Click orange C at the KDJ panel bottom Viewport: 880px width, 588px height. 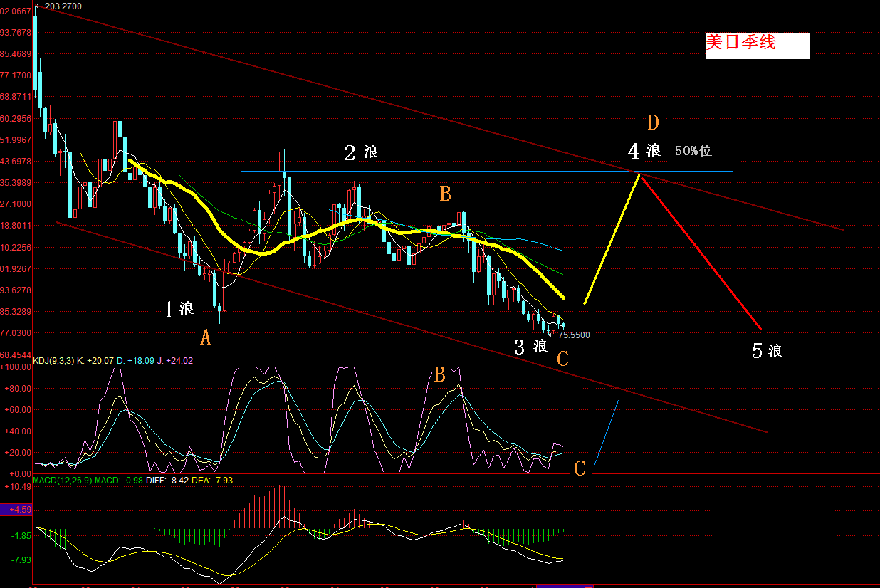[x=580, y=468]
